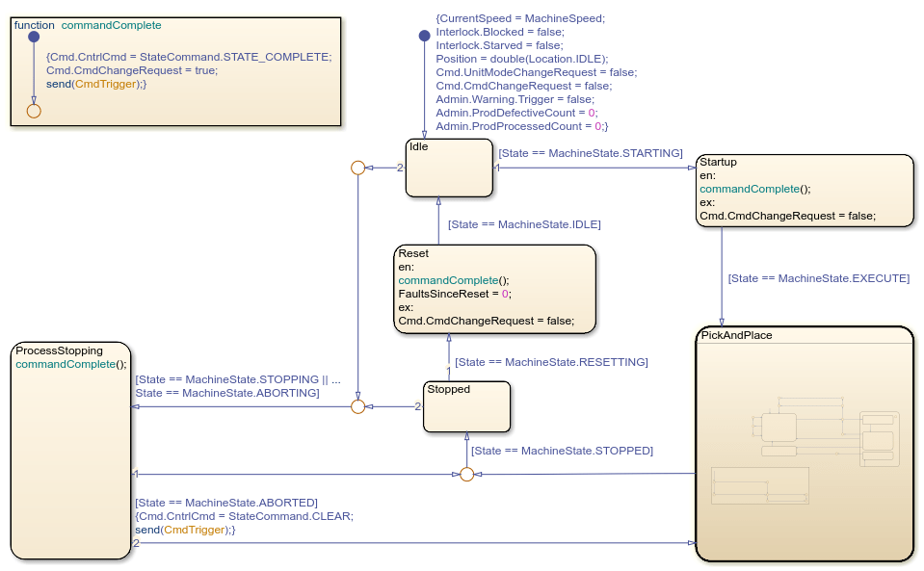Click the Startup state block
The width and height of the screenshot is (924, 571).
[x=804, y=191]
